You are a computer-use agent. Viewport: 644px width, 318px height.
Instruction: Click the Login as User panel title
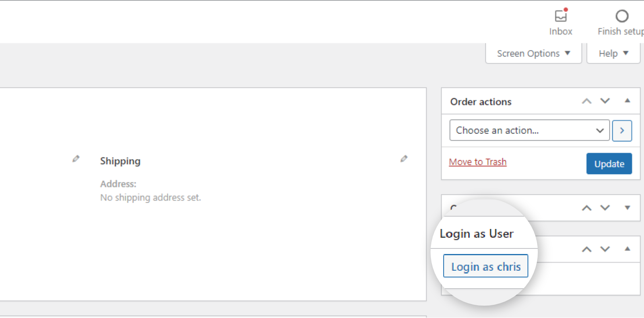477,234
